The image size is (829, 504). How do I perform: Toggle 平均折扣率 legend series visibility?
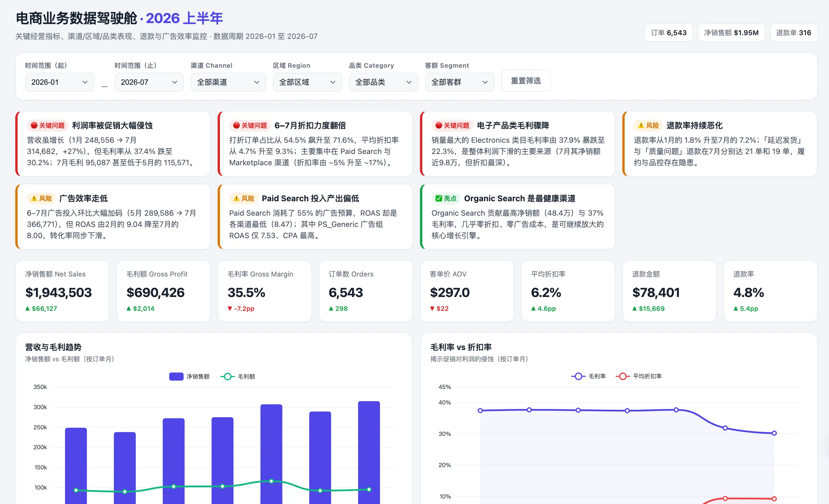(x=638, y=376)
